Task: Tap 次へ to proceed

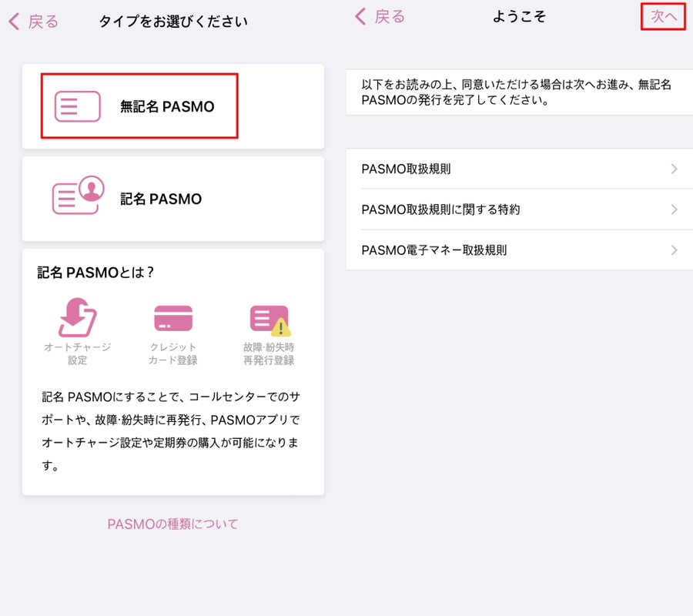Action: 663,17
